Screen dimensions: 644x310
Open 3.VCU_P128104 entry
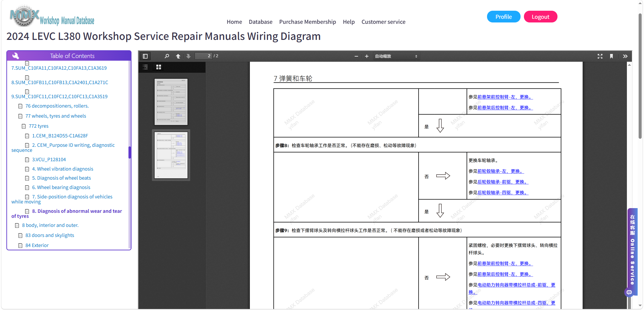click(x=49, y=160)
